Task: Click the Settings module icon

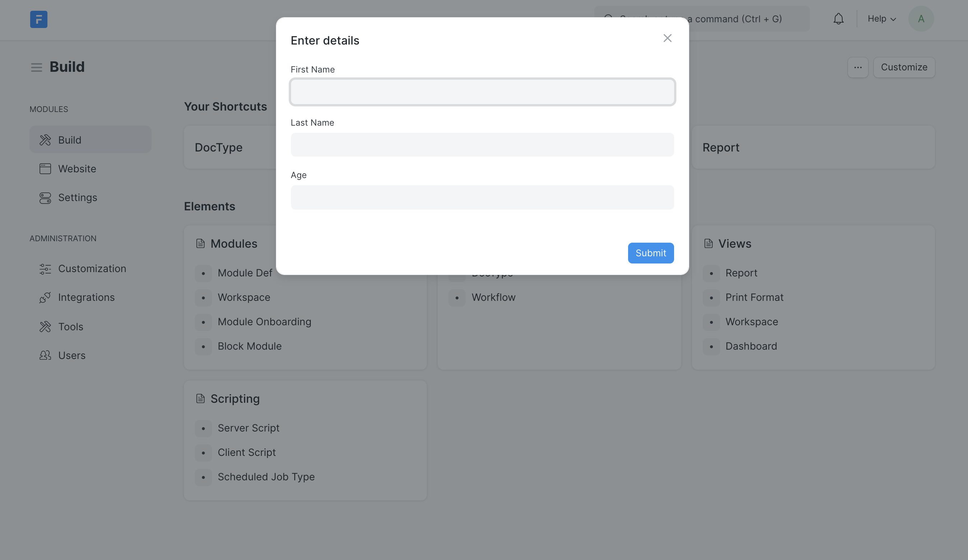Action: (45, 198)
